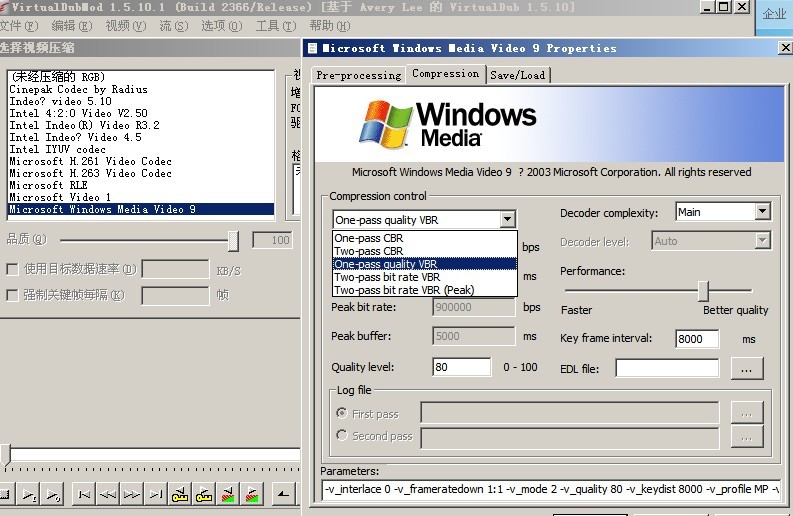Select Microsoft RLE codec
The image size is (793, 516).
(141, 185)
